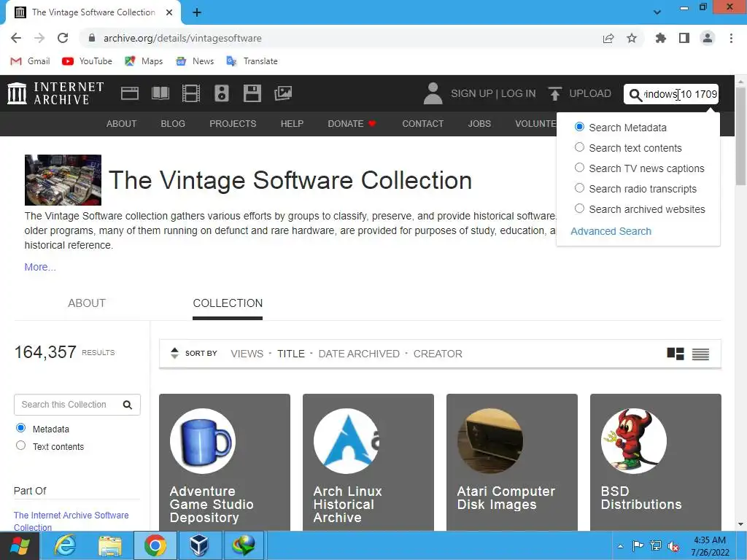
Task: Open the BLOG menu item
Action: (x=173, y=124)
